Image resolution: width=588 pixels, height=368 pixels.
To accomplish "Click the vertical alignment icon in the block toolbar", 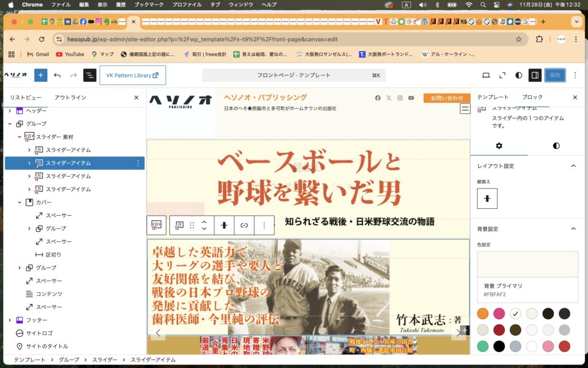I will pyautogui.click(x=225, y=225).
